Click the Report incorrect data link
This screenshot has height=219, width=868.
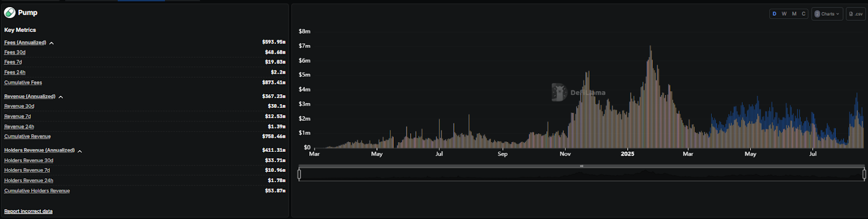point(28,211)
